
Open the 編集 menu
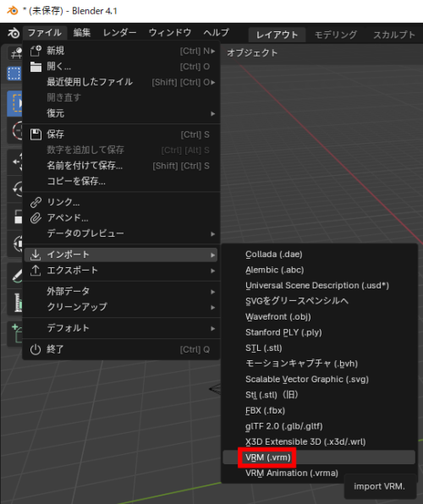coord(82,33)
